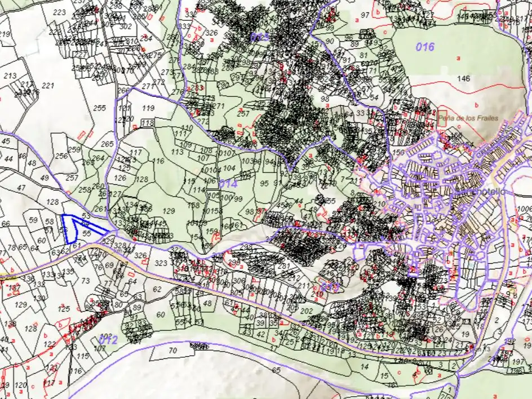Click parcel number 150
The width and height of the screenshot is (532, 399).
pyautogui.click(x=398, y=152)
